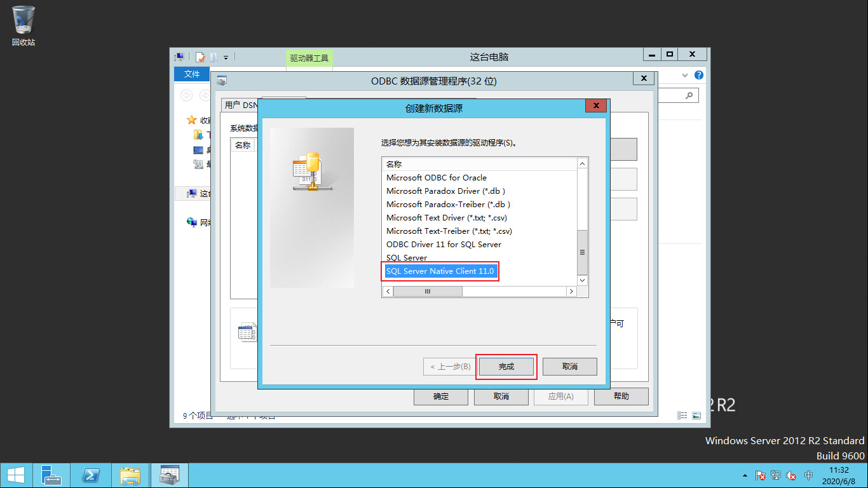Screen dimensions: 868x488
Task: Expand hidden icons in the system tray
Action: (745, 475)
